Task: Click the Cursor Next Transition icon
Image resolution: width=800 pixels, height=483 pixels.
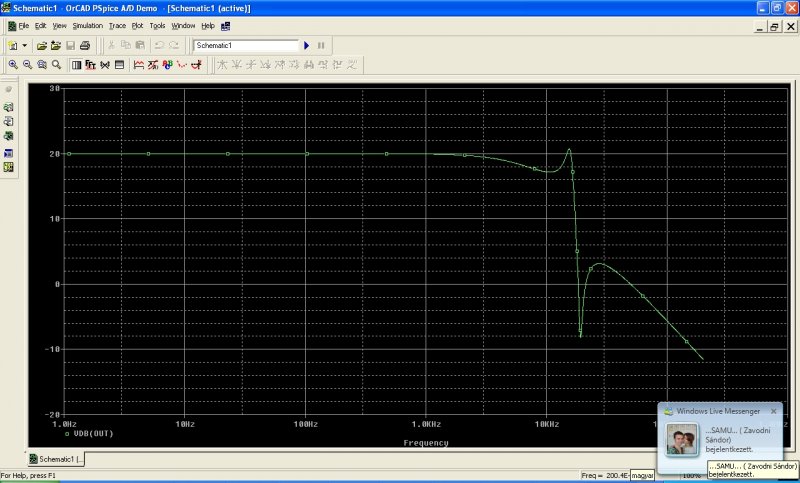Action: click(x=322, y=65)
